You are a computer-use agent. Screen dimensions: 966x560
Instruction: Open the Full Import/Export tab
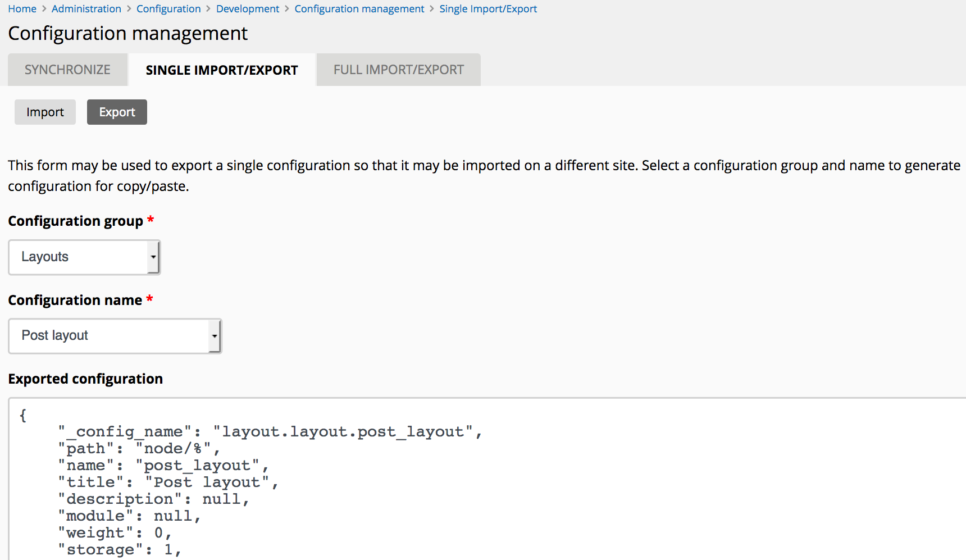398,70
